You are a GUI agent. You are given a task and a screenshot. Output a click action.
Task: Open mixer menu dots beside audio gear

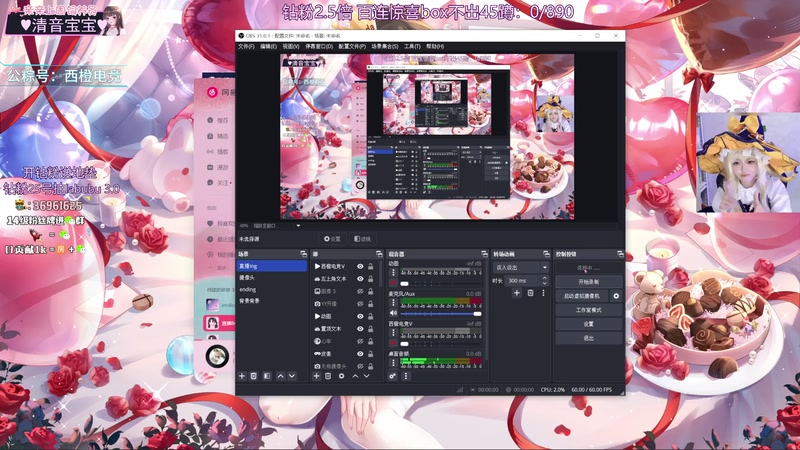pos(406,376)
